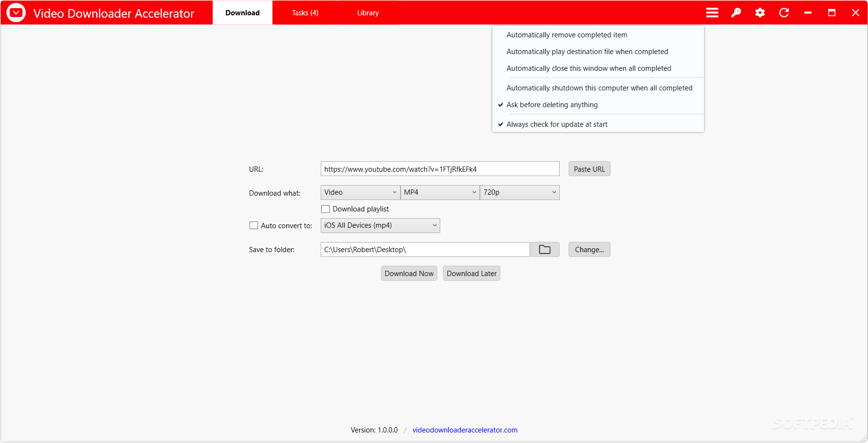The width and height of the screenshot is (868, 443).
Task: Click the Video Downloader Accelerator title text
Action: pos(114,13)
